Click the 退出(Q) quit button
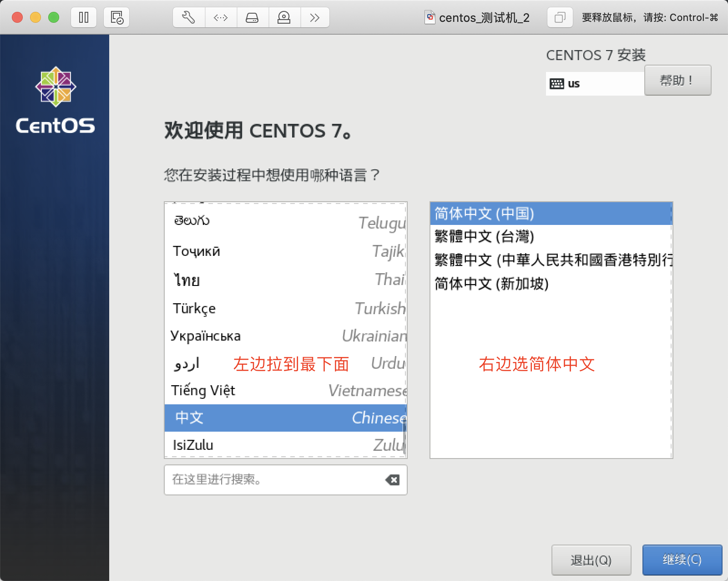Screen dimensions: 728x581 tap(591, 560)
